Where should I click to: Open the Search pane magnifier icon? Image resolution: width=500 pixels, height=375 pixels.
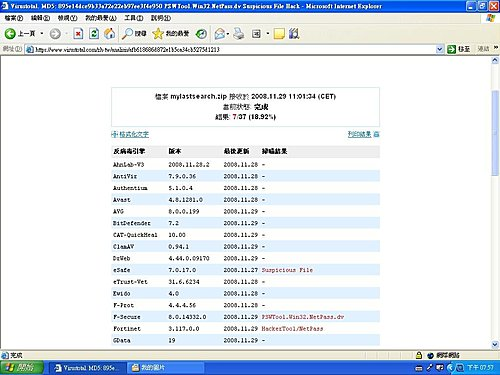click(127, 34)
